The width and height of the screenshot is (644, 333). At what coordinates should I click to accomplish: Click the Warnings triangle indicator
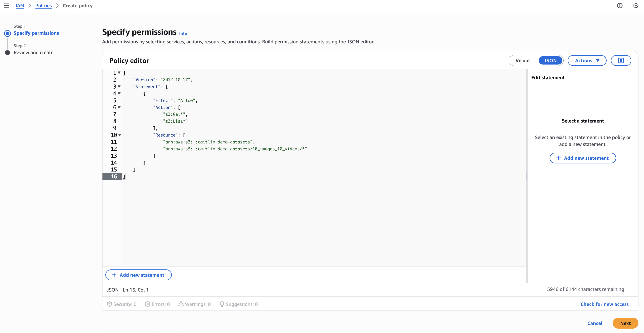(194, 304)
